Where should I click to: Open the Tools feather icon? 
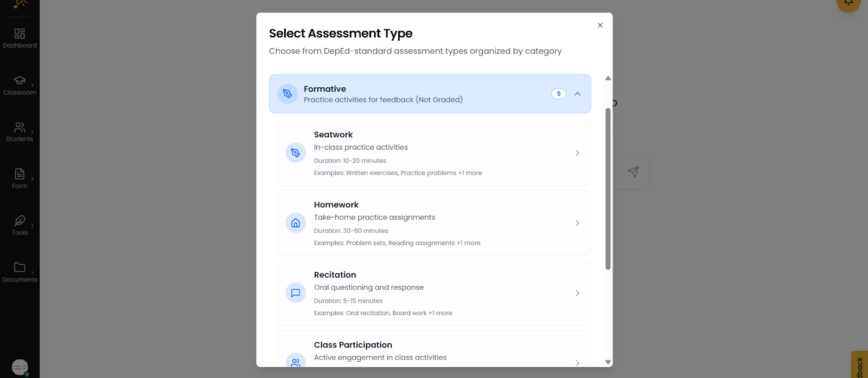coord(20,221)
